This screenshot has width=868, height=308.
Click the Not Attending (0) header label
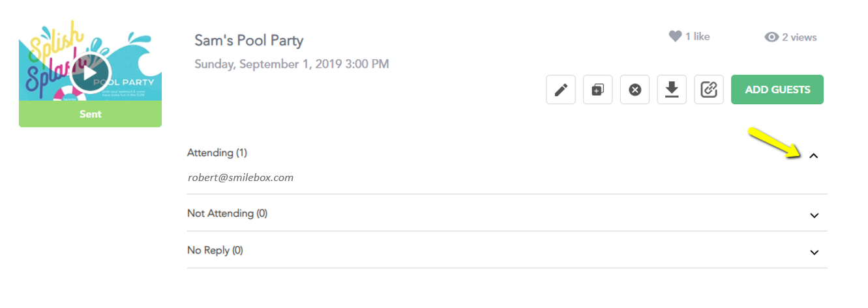(x=227, y=213)
